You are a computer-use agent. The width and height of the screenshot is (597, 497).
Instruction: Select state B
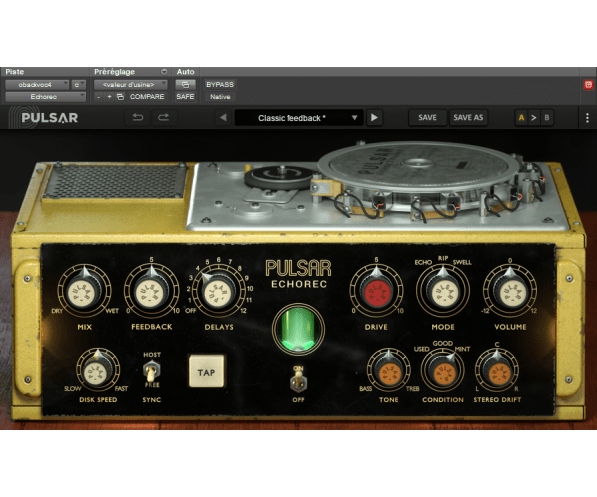coord(547,118)
